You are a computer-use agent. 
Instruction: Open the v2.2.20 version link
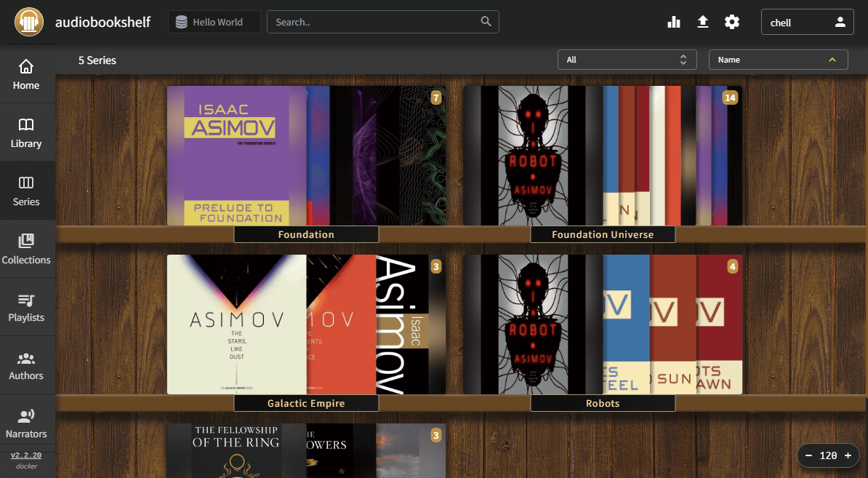pos(26,455)
